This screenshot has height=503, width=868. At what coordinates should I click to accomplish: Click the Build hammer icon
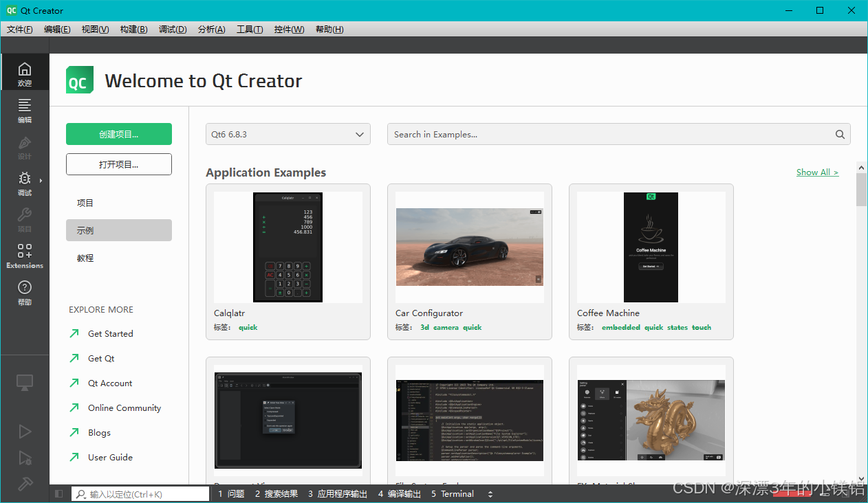click(25, 484)
